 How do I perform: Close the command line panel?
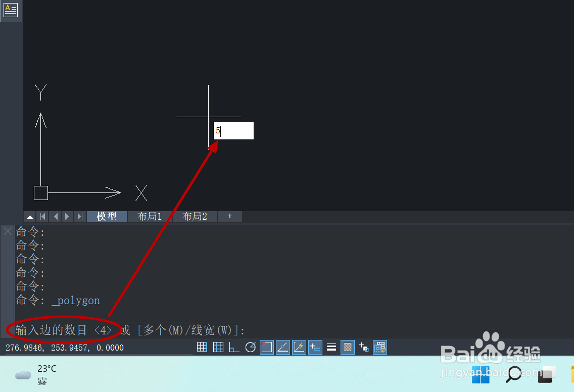pyautogui.click(x=8, y=231)
